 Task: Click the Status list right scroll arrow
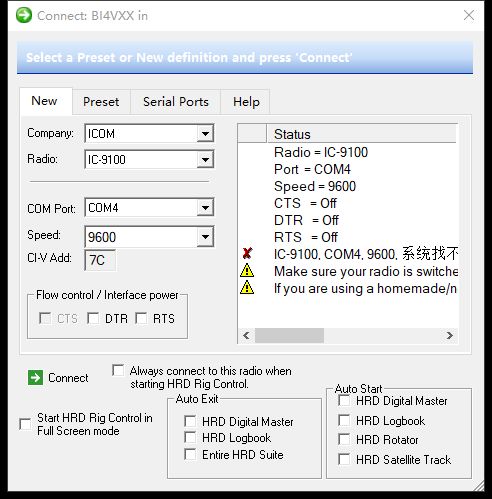[450, 335]
